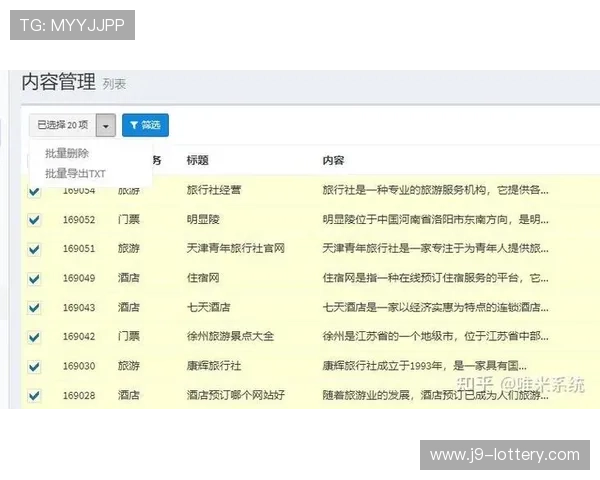Viewport: 600px width, 480px height.
Task: Click the title 天津青年旅行社官网
Action: (x=236, y=248)
